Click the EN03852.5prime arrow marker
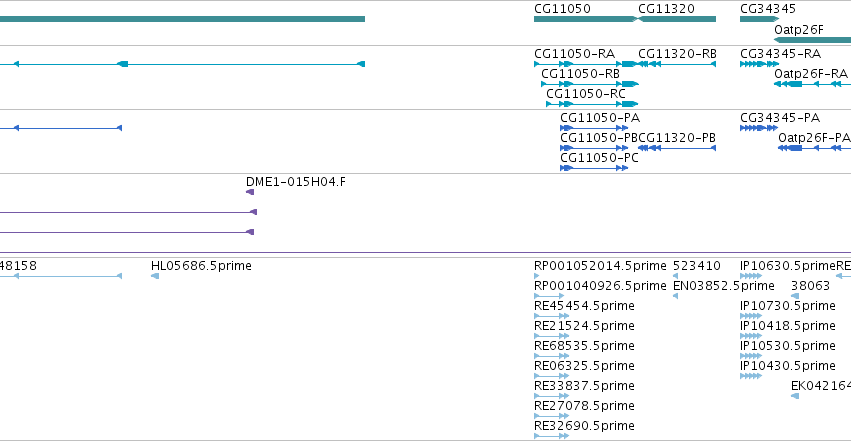Viewport: 851px width, 441px height. 676,296
